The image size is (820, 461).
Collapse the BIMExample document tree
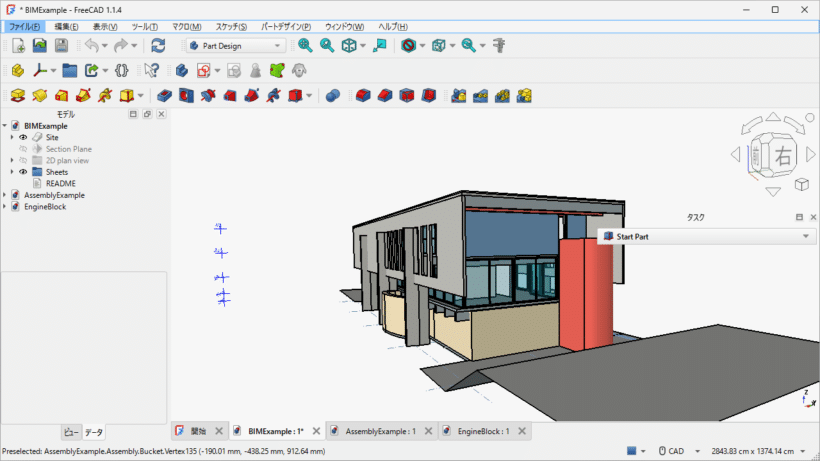pyautogui.click(x=5, y=126)
